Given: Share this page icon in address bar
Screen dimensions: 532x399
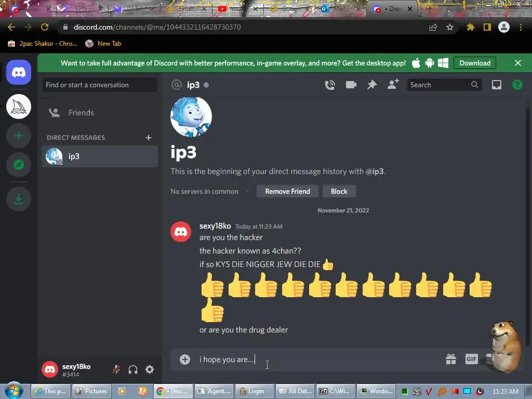Looking at the screenshot, I should pyautogui.click(x=433, y=27).
